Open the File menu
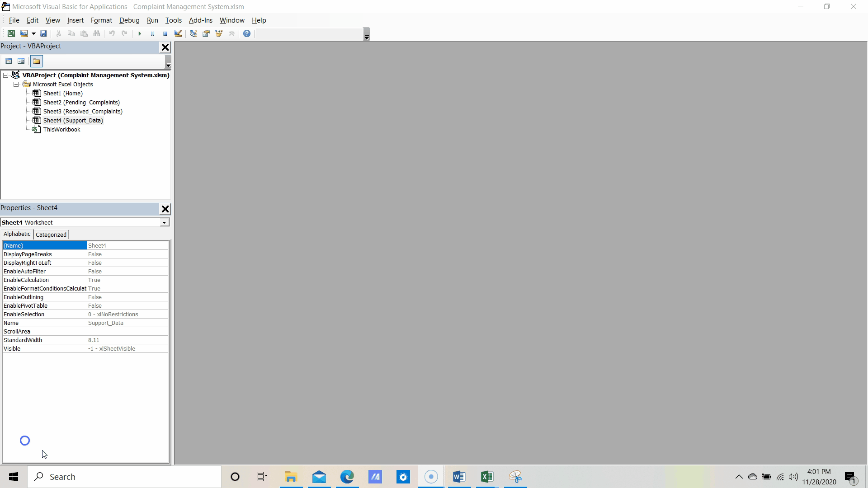The width and height of the screenshot is (868, 488). pos(14,20)
